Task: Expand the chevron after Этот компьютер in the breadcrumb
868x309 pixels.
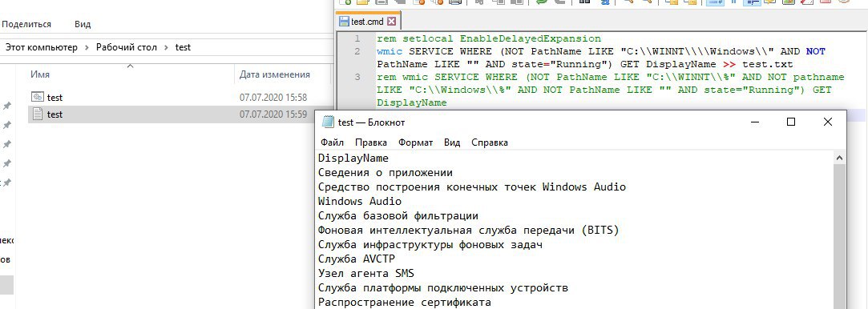Action: [87, 47]
